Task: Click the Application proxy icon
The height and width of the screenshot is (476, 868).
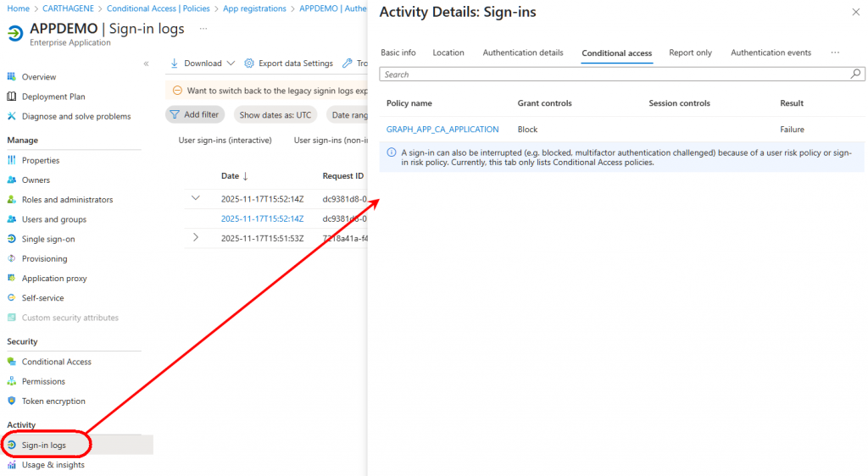Action: pyautogui.click(x=12, y=278)
